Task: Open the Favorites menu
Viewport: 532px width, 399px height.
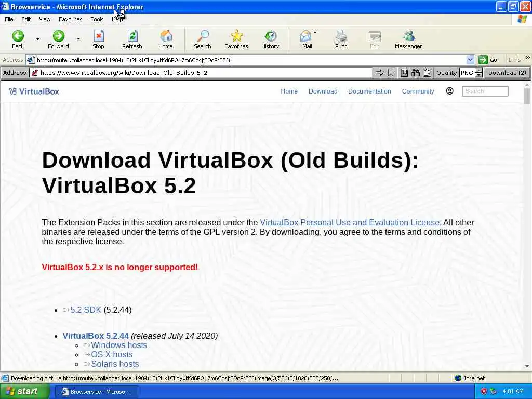Action: [x=71, y=19]
